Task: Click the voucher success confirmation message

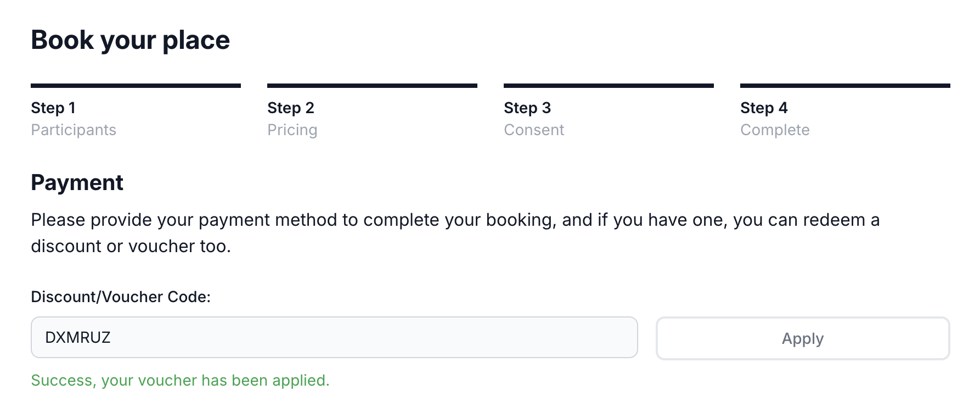Action: click(x=180, y=380)
